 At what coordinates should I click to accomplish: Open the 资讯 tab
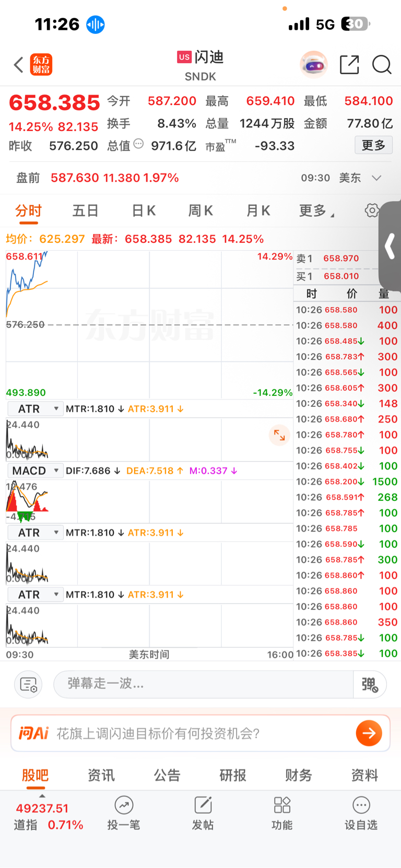point(101,775)
